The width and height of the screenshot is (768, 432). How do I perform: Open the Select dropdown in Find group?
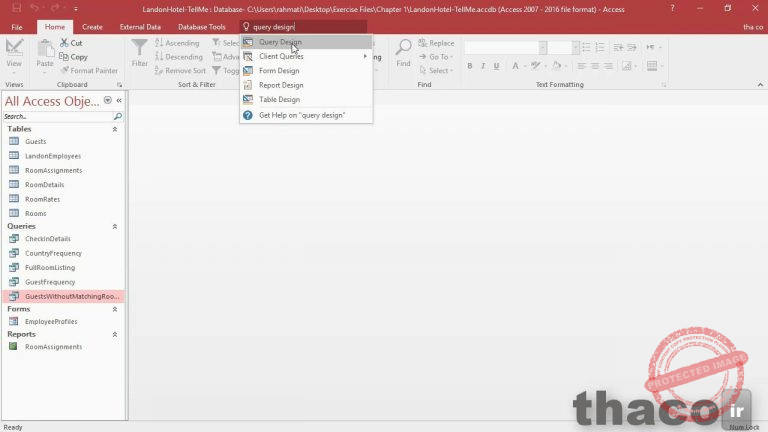click(436, 71)
